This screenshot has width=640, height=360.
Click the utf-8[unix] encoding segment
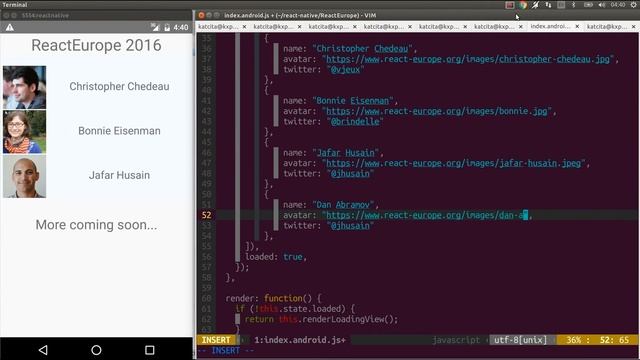click(520, 340)
